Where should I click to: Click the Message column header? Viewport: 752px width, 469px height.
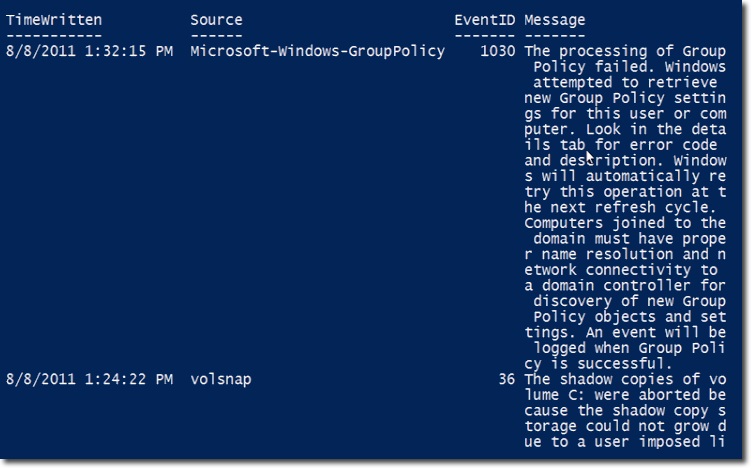pos(555,20)
